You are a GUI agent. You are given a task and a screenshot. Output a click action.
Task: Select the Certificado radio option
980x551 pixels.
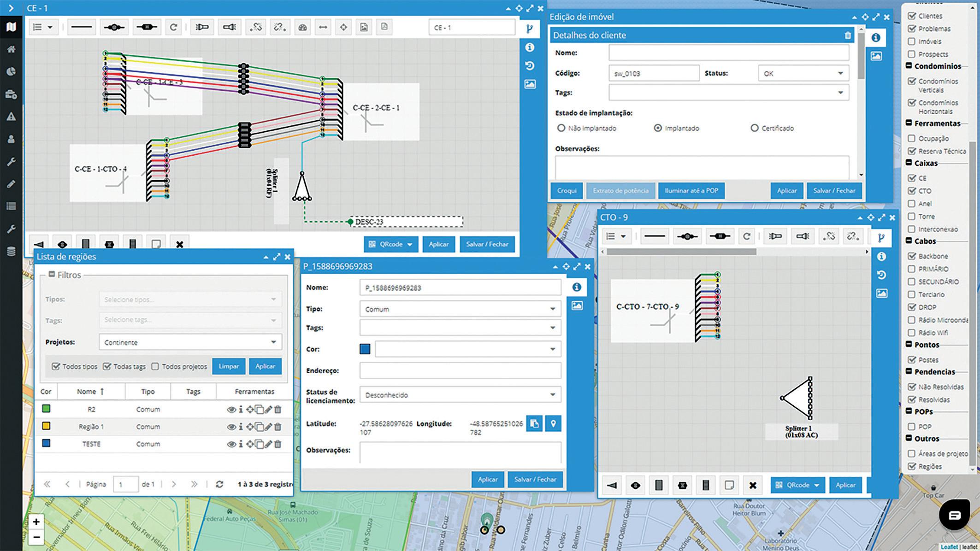click(754, 128)
